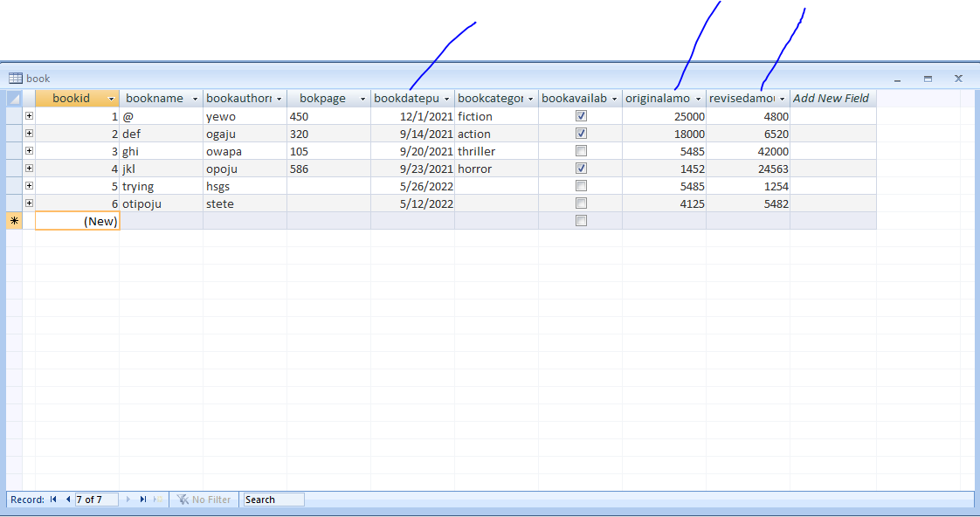The height and width of the screenshot is (517, 980).
Task: Click the date cell 12/1/2021
Action: [412, 116]
